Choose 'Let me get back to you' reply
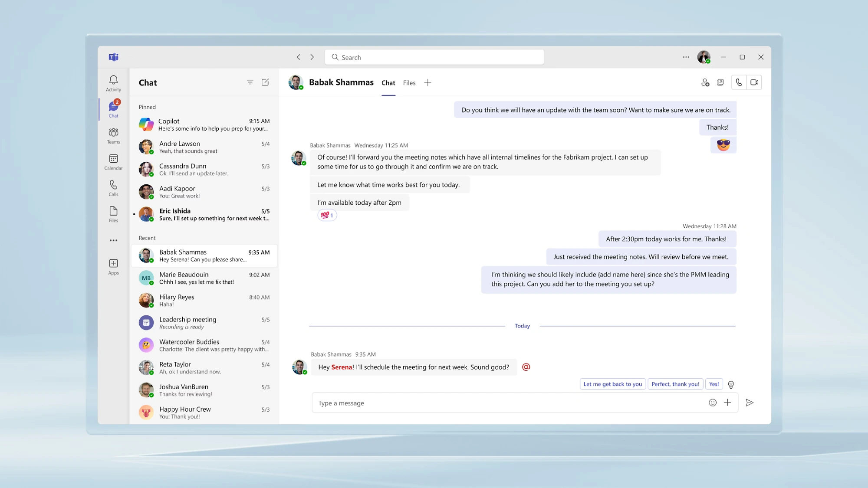 pyautogui.click(x=612, y=384)
